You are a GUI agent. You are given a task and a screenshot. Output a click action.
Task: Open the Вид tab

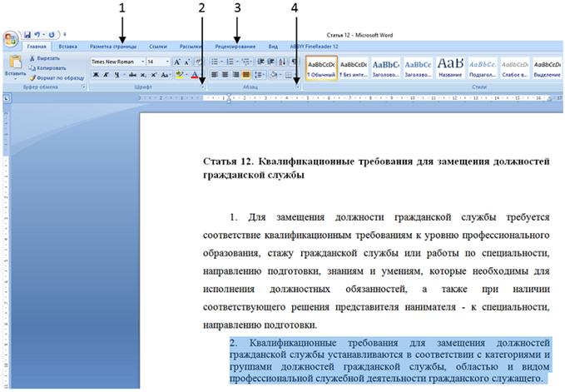[273, 47]
